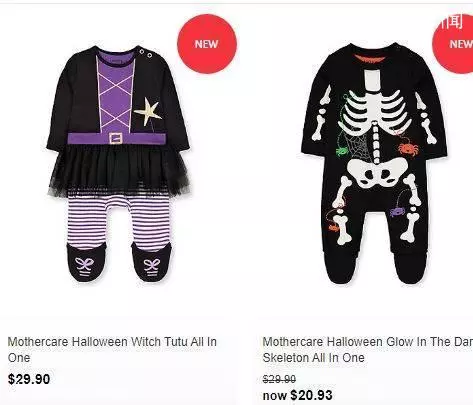This screenshot has height=405, width=473.
Task: Click the now $20.93 sale price
Action: tap(297, 395)
